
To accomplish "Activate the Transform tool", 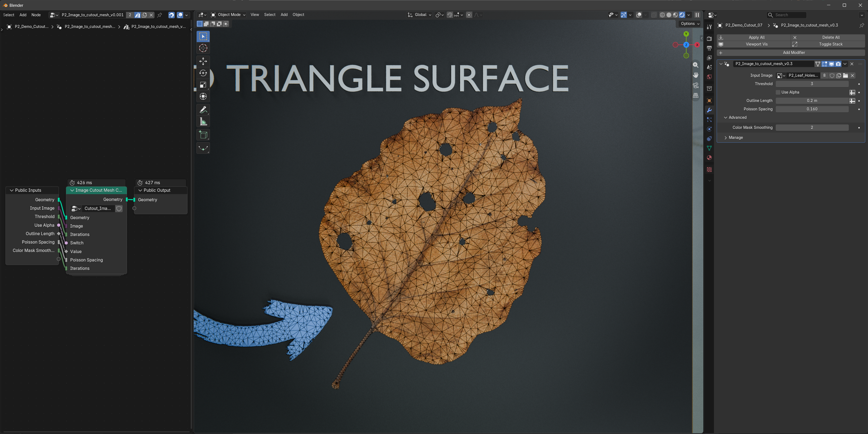I will click(x=203, y=96).
